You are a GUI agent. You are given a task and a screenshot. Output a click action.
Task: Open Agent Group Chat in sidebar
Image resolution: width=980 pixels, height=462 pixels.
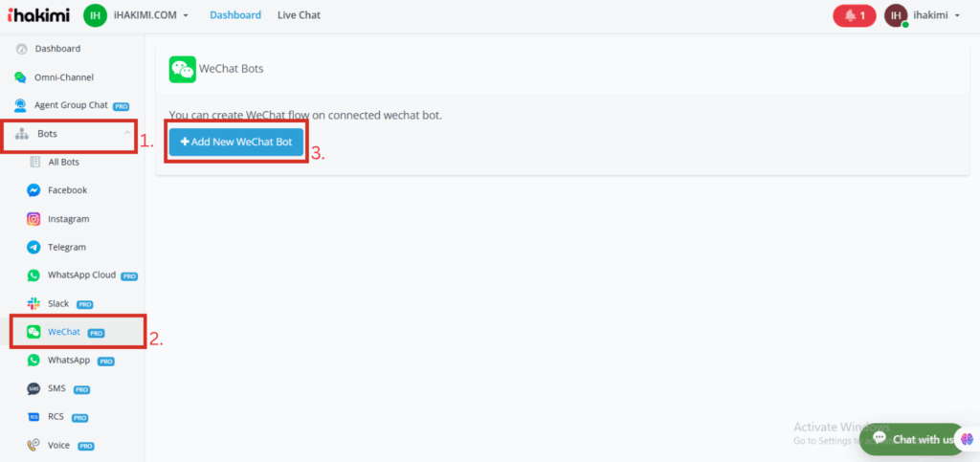tap(71, 105)
